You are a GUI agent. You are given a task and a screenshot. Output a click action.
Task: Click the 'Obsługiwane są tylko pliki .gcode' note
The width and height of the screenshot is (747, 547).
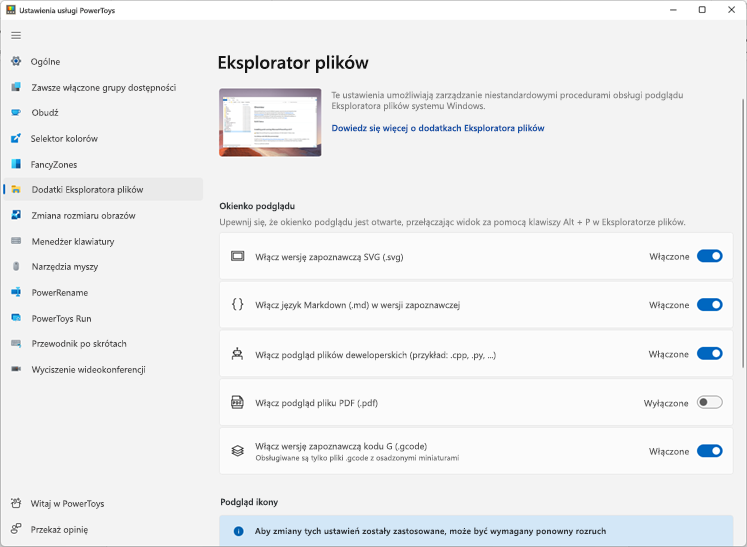[357, 458]
